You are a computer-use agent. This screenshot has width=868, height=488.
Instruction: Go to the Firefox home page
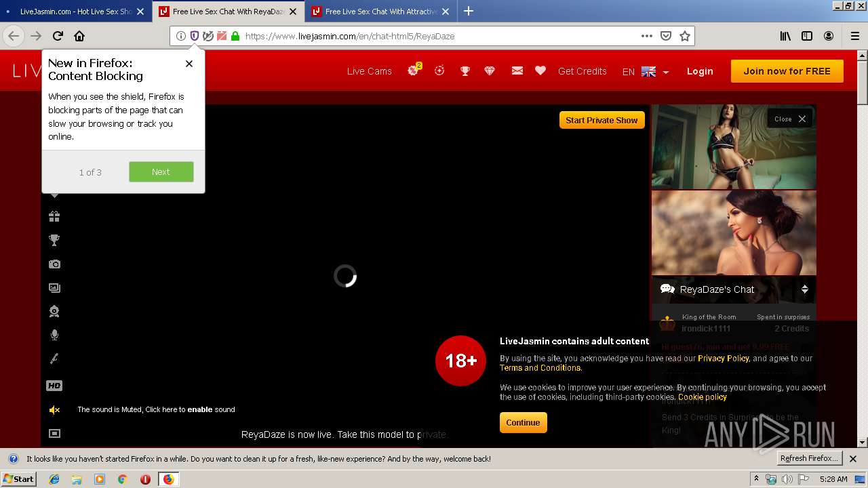click(x=79, y=36)
